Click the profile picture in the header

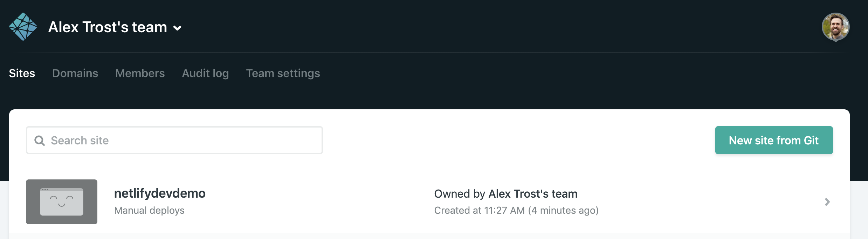[836, 26]
